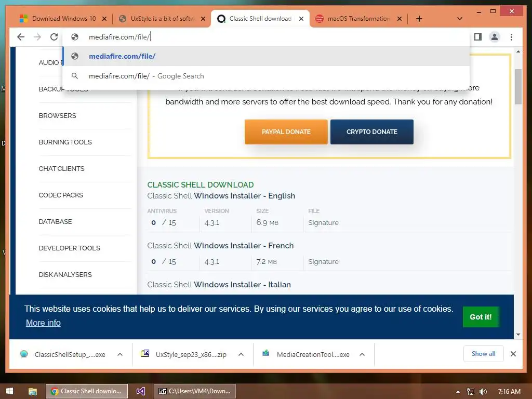The height and width of the screenshot is (399, 532).
Task: Expand options for UxStyle zip download
Action: [x=241, y=354]
